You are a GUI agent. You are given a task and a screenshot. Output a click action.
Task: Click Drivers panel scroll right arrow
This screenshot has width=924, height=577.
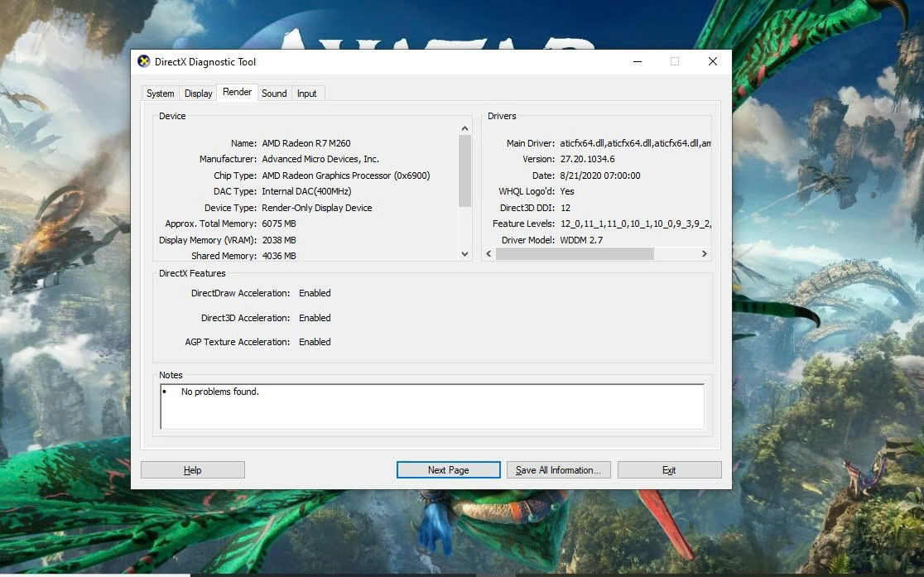click(705, 253)
